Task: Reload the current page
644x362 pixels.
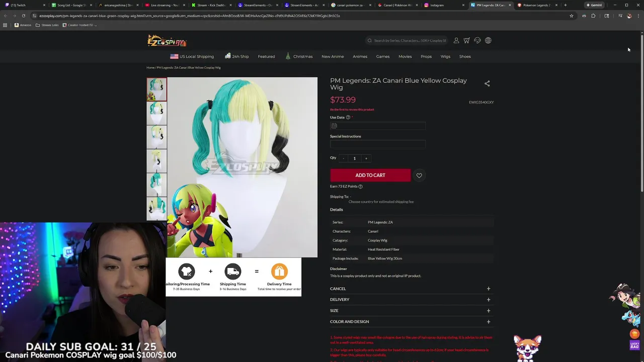Action: coord(23,16)
